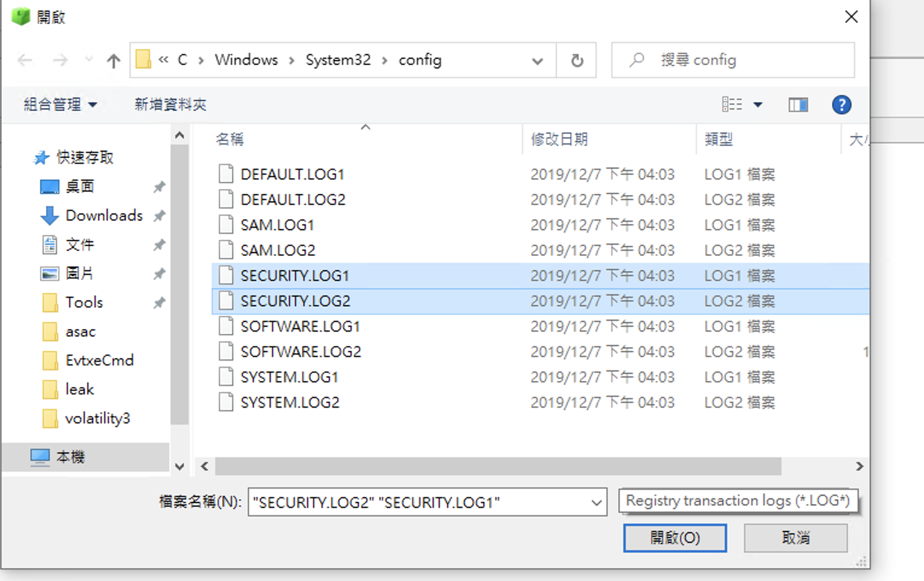The image size is (924, 581).
Task: Click the blue help question mark icon
Action: (841, 105)
